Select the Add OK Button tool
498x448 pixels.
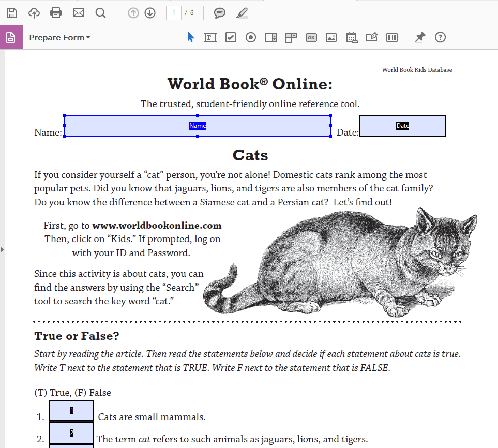311,37
